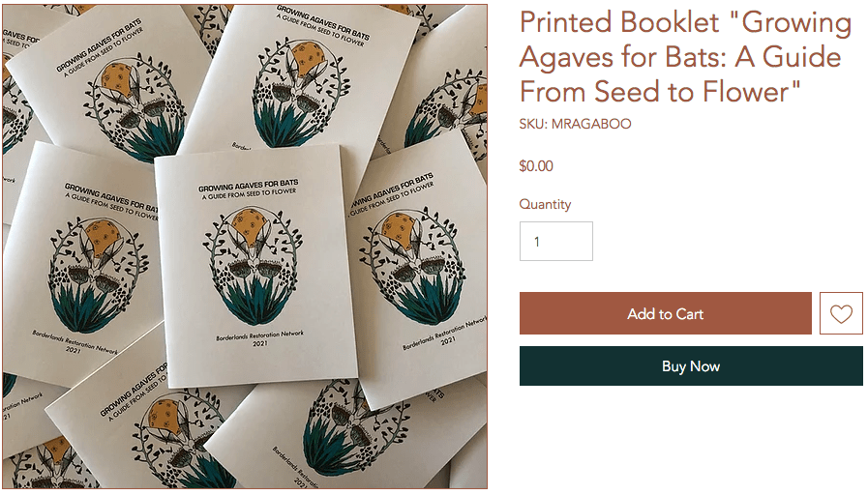Click the Add to Cart button
Viewport: 868px width, 495px height.
click(x=666, y=313)
